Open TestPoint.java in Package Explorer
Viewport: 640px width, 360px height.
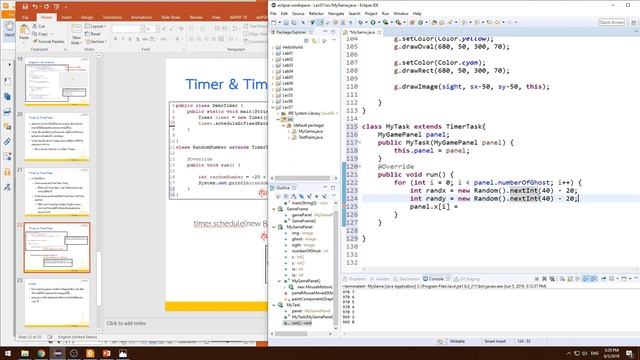[310, 138]
